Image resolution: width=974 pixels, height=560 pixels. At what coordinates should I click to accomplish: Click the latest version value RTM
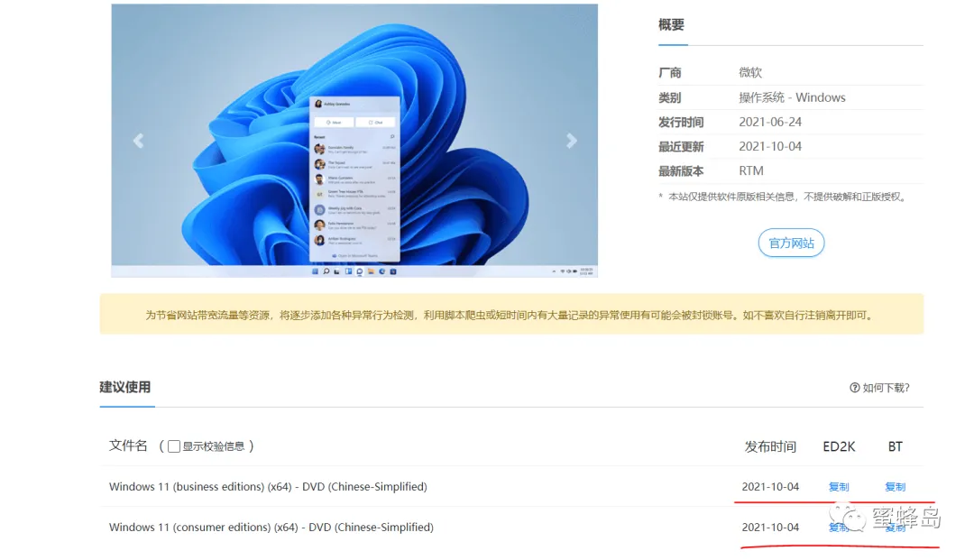pyautogui.click(x=751, y=170)
